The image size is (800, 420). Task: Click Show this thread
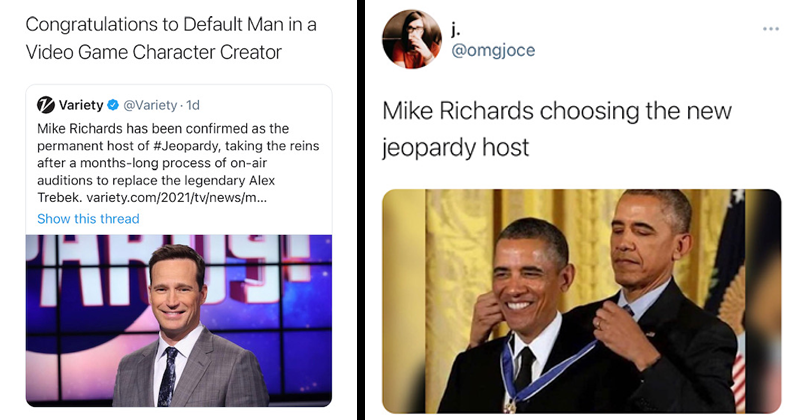tap(88, 218)
